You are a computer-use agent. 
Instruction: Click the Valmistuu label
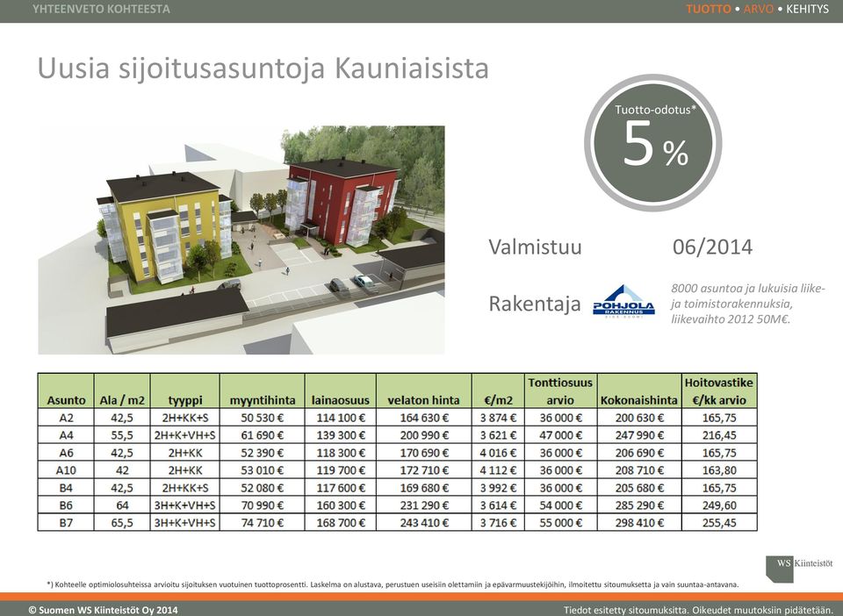click(535, 247)
